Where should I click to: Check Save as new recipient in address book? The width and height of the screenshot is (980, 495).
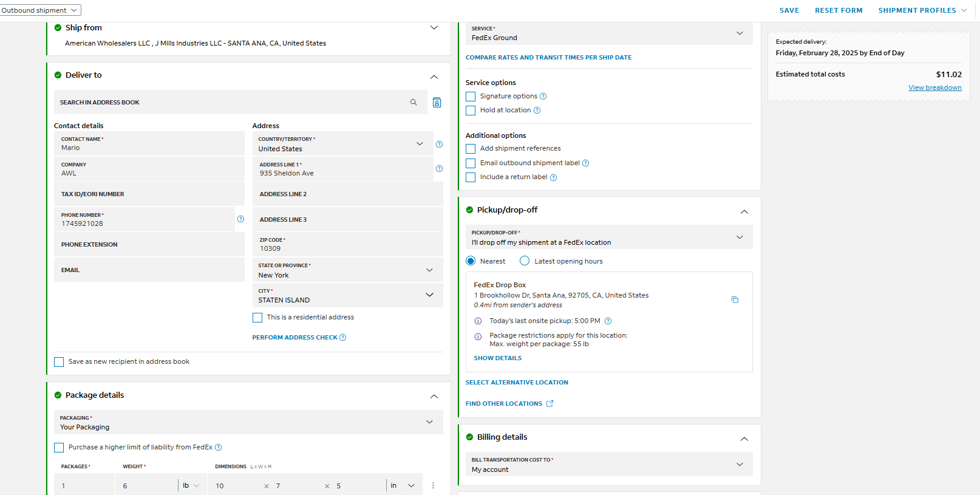coord(59,362)
